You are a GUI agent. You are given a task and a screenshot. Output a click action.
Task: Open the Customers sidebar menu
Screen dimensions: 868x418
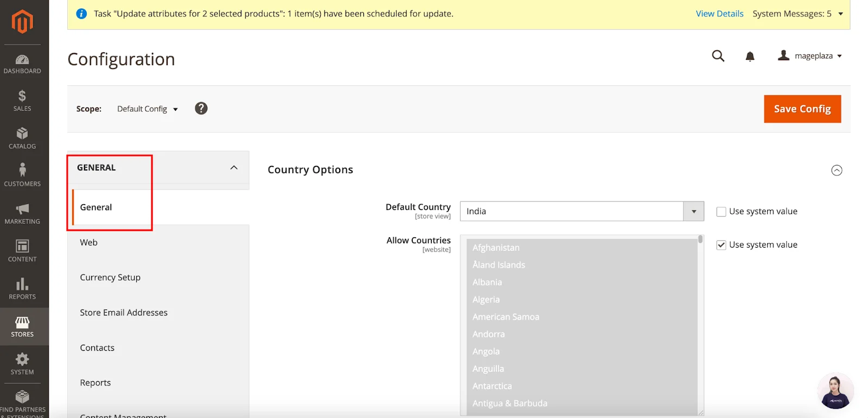coord(22,176)
